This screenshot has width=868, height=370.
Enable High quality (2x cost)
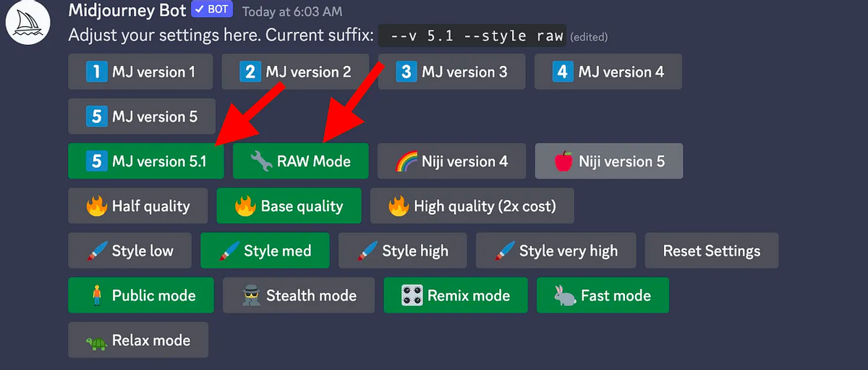(472, 206)
